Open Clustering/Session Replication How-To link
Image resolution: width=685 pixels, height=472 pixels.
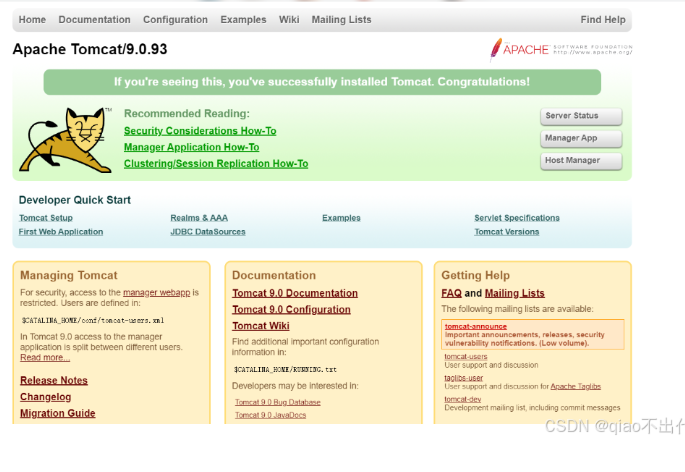(x=216, y=163)
